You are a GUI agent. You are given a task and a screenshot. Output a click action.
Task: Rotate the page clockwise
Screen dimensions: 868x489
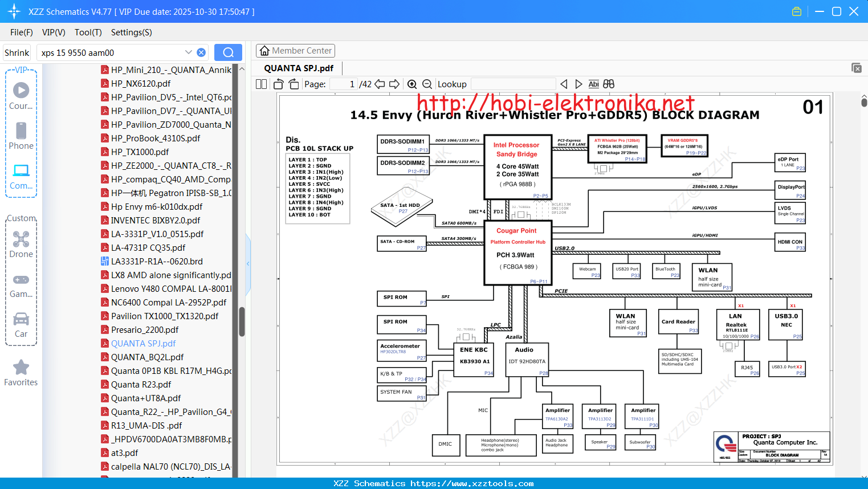[x=294, y=84]
